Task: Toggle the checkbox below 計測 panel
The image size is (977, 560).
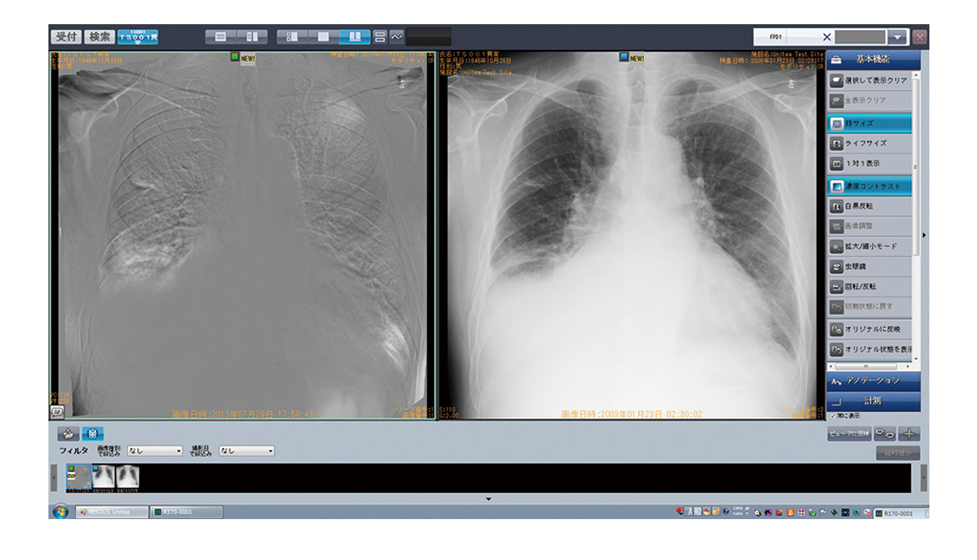Action: click(x=833, y=416)
